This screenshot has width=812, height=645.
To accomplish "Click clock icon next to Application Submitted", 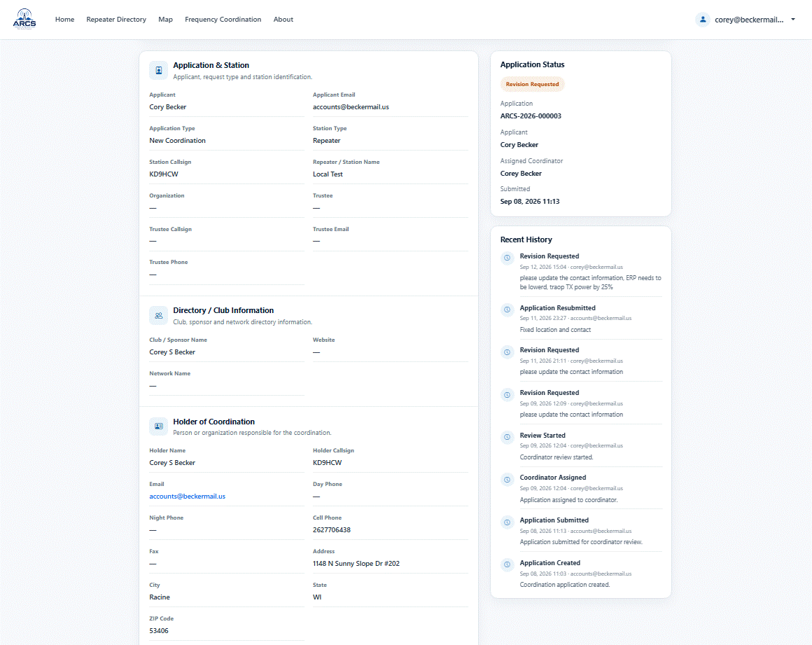I will [507, 522].
